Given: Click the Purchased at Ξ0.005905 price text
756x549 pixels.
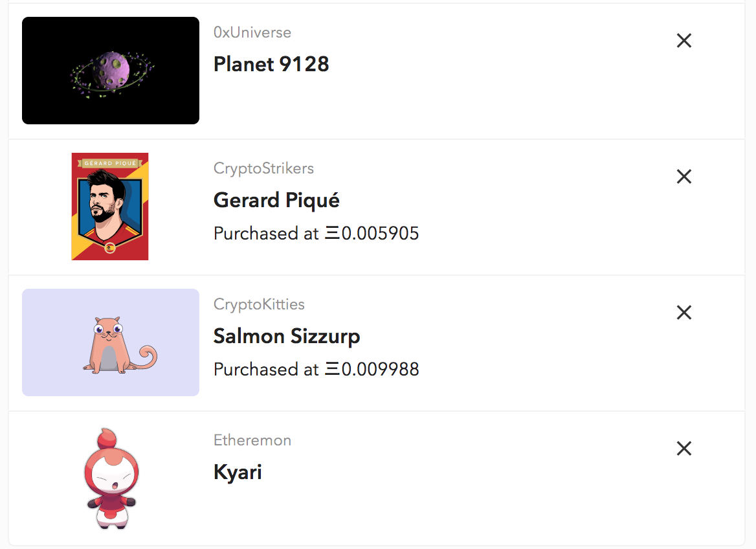Looking at the screenshot, I should tap(316, 234).
